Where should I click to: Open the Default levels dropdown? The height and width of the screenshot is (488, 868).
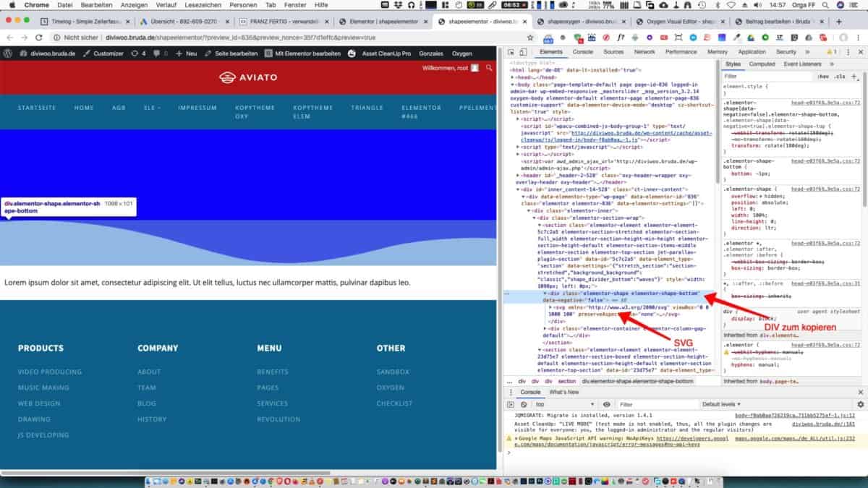[721, 404]
